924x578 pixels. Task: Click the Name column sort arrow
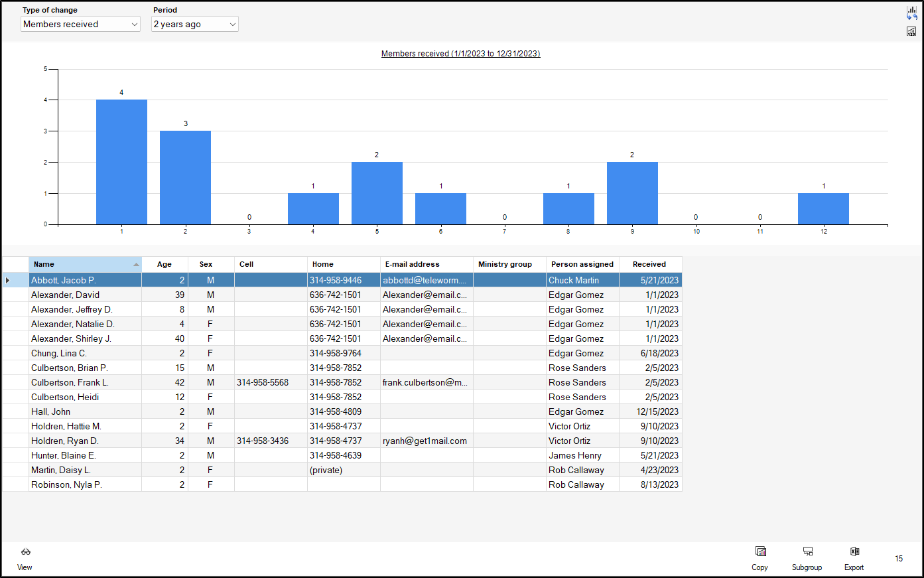click(x=136, y=265)
